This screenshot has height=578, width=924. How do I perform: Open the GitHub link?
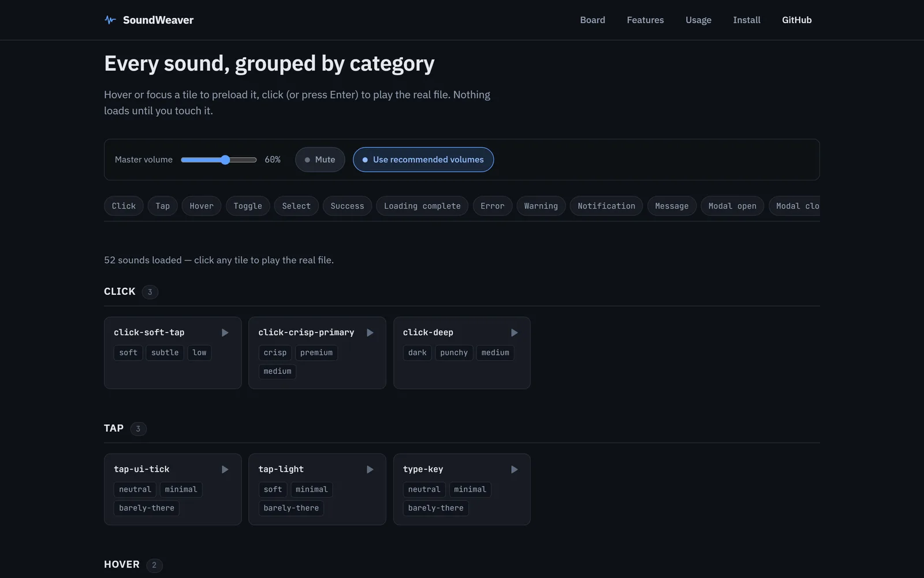[797, 20]
